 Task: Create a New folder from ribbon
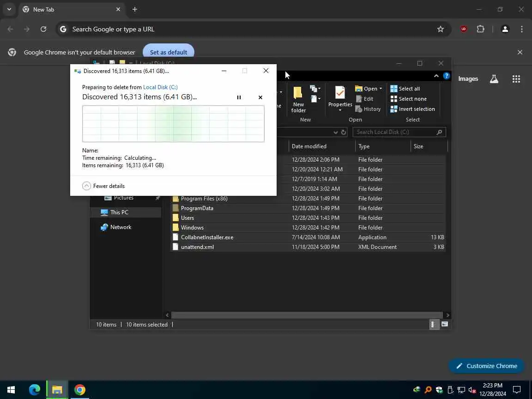[x=299, y=99]
